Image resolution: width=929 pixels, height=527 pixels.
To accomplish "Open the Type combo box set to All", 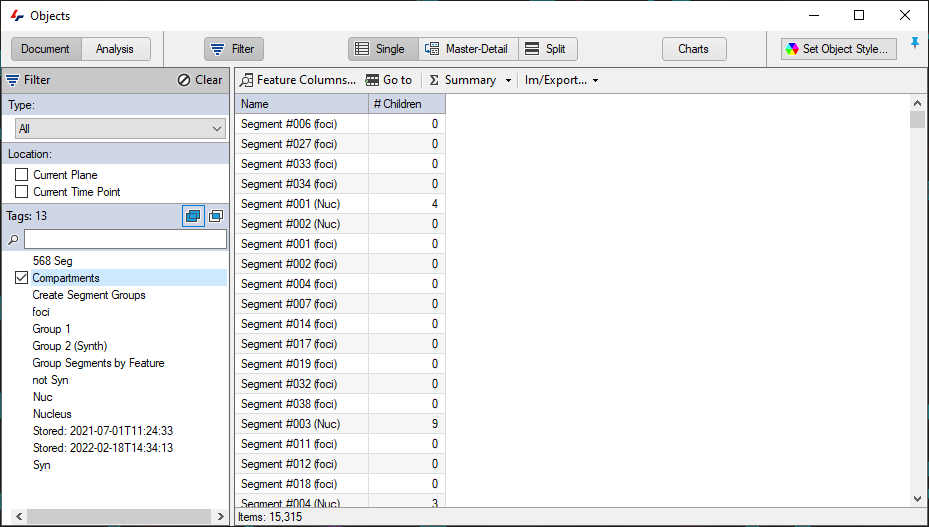I will point(121,129).
